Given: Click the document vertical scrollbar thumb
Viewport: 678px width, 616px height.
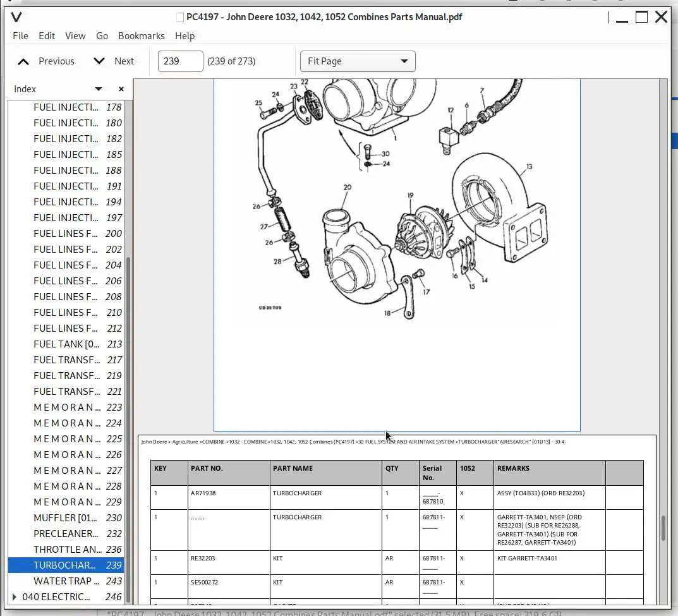Looking at the screenshot, I should coord(663,528).
